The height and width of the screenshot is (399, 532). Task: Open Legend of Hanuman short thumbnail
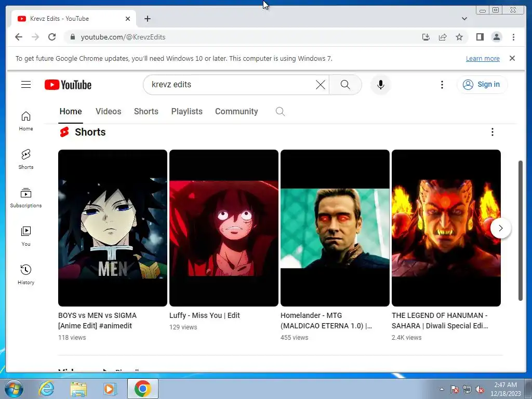tap(446, 228)
